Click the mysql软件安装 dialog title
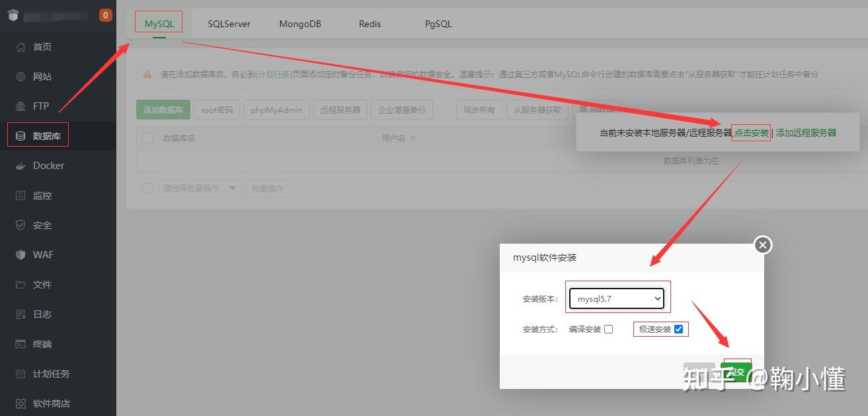Image resolution: width=868 pixels, height=416 pixels. pyautogui.click(x=545, y=258)
